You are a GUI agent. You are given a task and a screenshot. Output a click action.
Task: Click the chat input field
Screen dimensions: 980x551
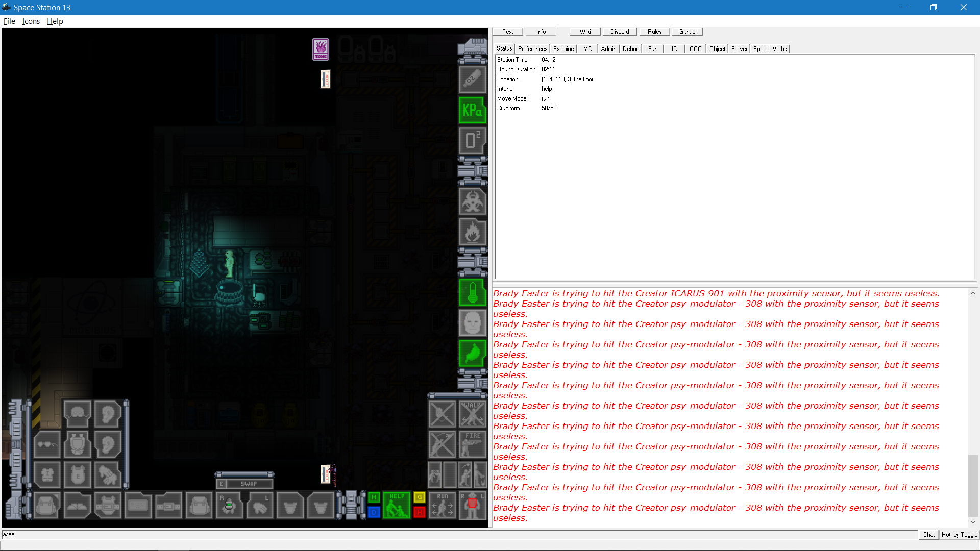point(204,535)
